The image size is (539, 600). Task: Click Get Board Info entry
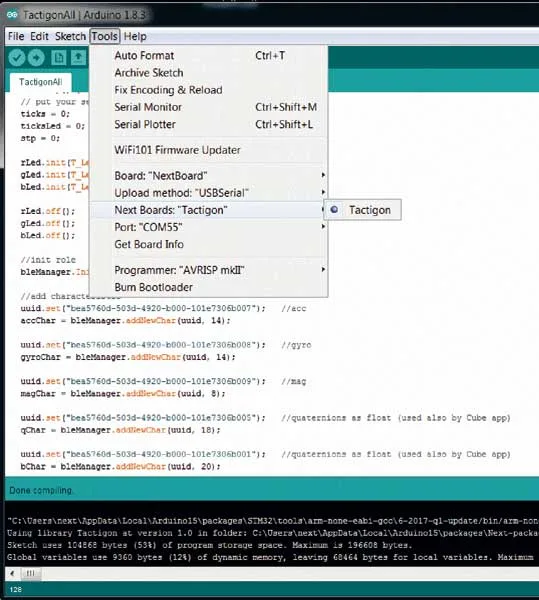click(x=209, y=244)
